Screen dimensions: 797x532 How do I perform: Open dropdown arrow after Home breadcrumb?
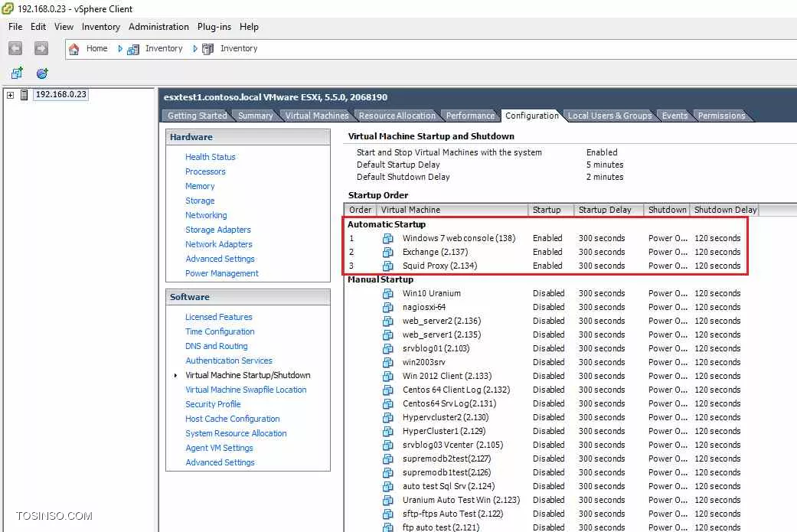[120, 49]
